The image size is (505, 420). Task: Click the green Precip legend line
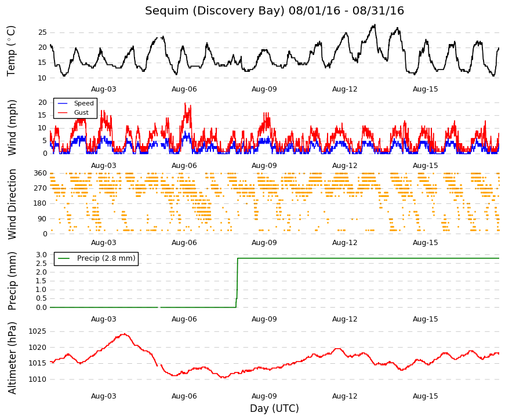tap(64, 258)
